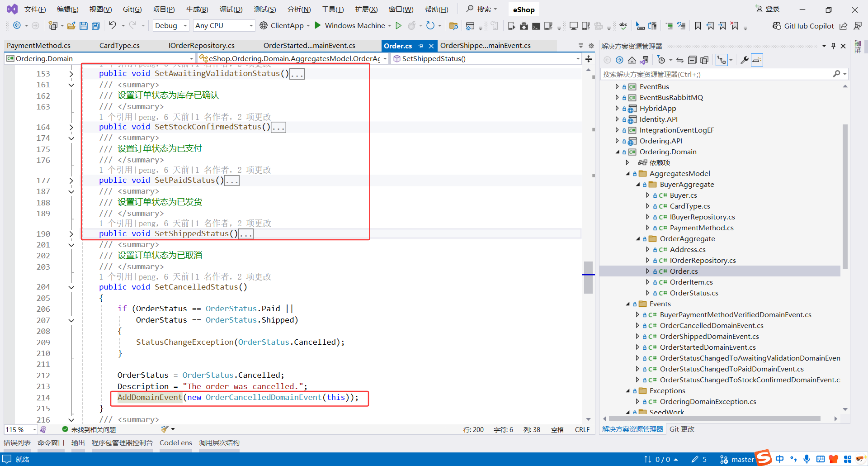Open the 错误列表 error list panel

[17, 443]
